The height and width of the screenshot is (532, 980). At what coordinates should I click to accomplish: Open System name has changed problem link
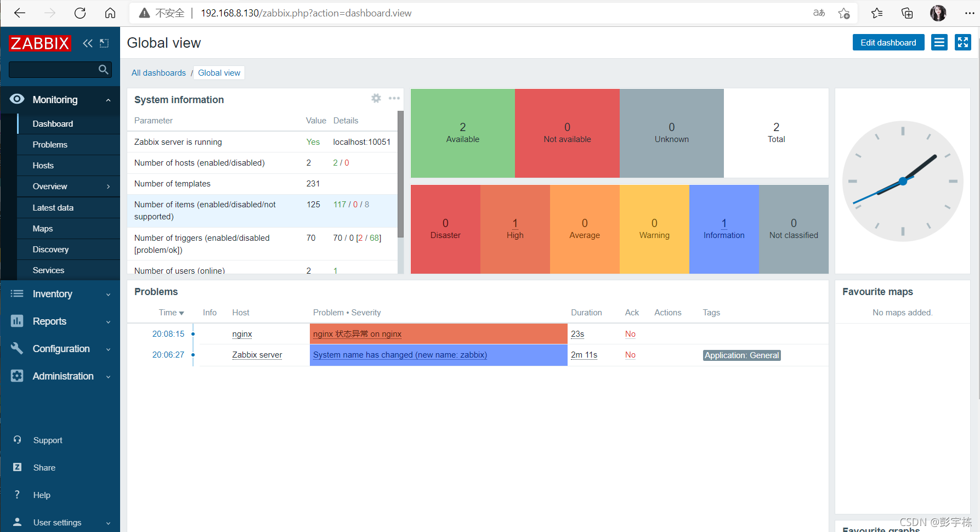(x=400, y=355)
